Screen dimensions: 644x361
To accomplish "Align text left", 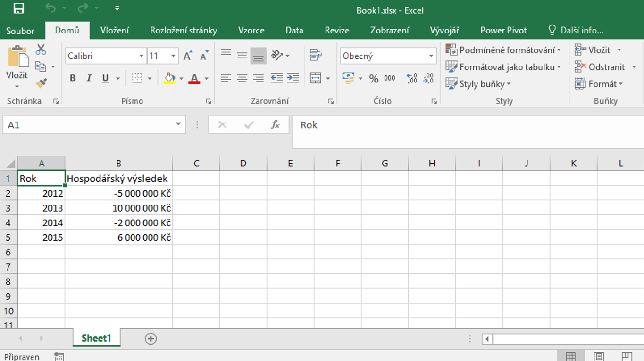I will (x=226, y=78).
